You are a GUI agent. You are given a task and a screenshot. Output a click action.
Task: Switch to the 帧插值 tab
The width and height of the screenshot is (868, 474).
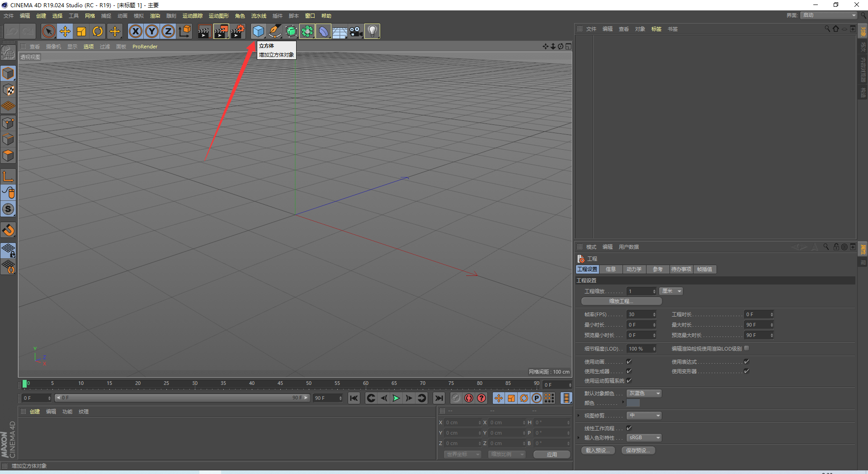[704, 269]
